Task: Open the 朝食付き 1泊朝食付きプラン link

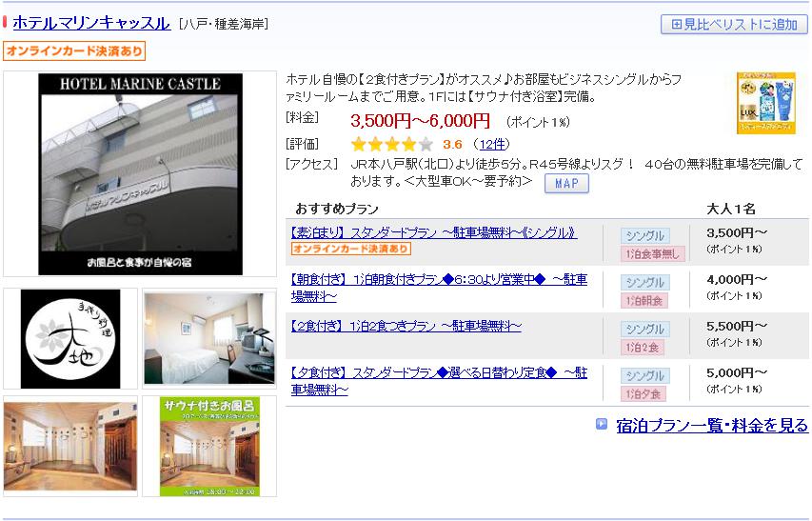Action: 439,288
